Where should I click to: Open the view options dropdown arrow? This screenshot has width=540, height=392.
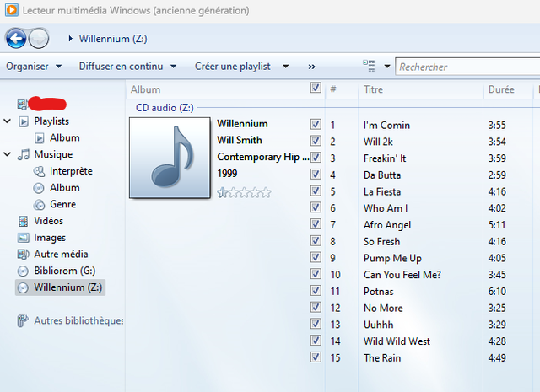387,66
